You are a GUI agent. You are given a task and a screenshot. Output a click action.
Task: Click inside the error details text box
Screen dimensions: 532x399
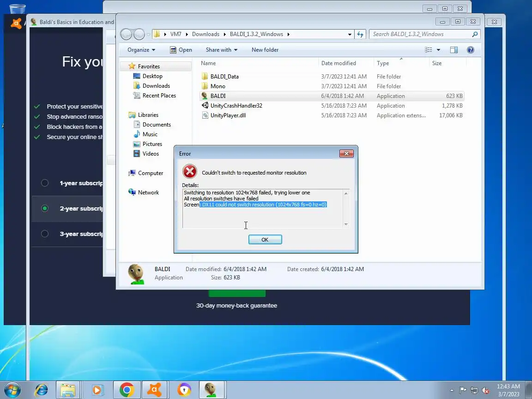click(x=266, y=208)
